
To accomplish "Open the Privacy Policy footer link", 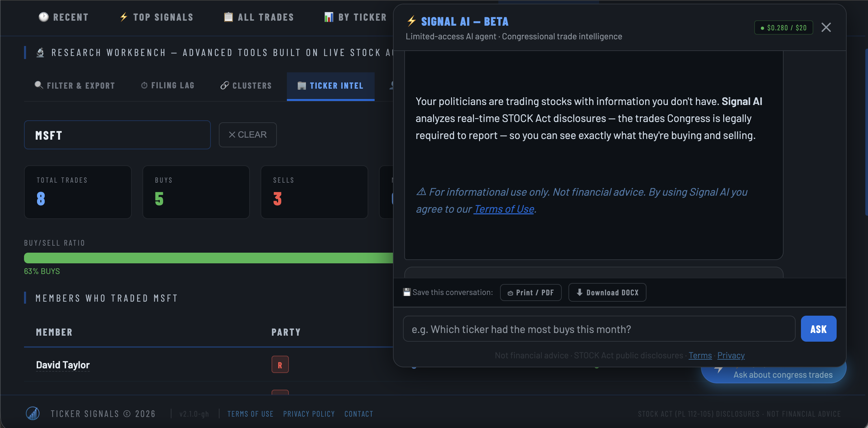I will (x=309, y=414).
